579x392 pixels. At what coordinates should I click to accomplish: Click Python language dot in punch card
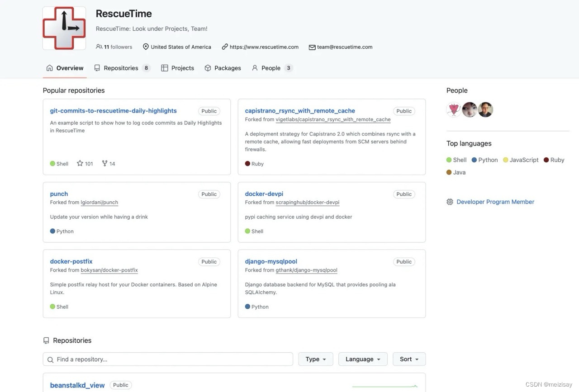tap(52, 231)
